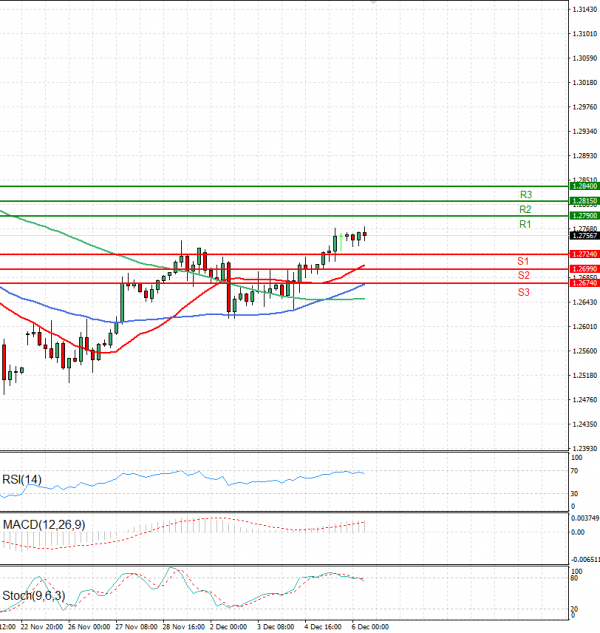Click the R3 resistance label
Image resolution: width=600 pixels, height=633 pixels.
click(x=525, y=194)
